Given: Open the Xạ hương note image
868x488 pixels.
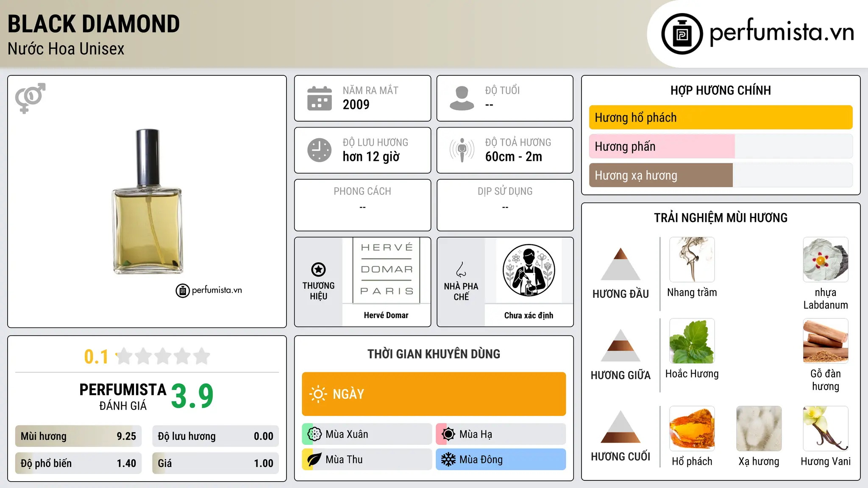Looking at the screenshot, I should (759, 429).
